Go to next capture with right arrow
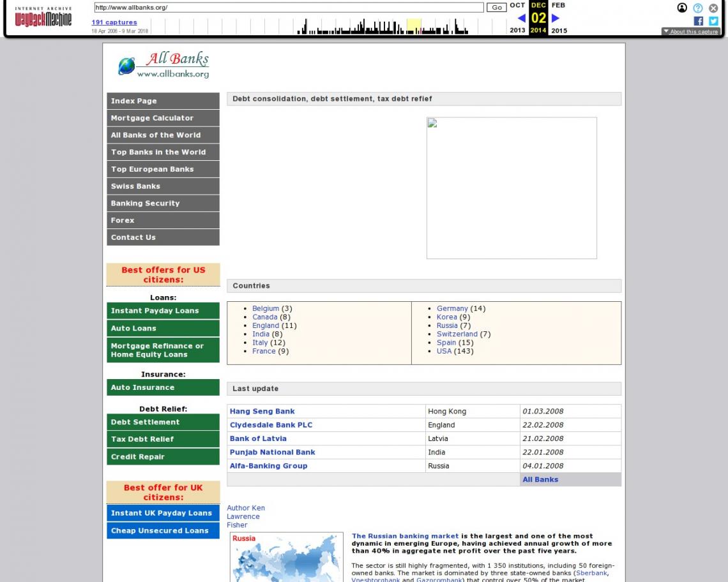The height and width of the screenshot is (582, 728). coord(556,18)
